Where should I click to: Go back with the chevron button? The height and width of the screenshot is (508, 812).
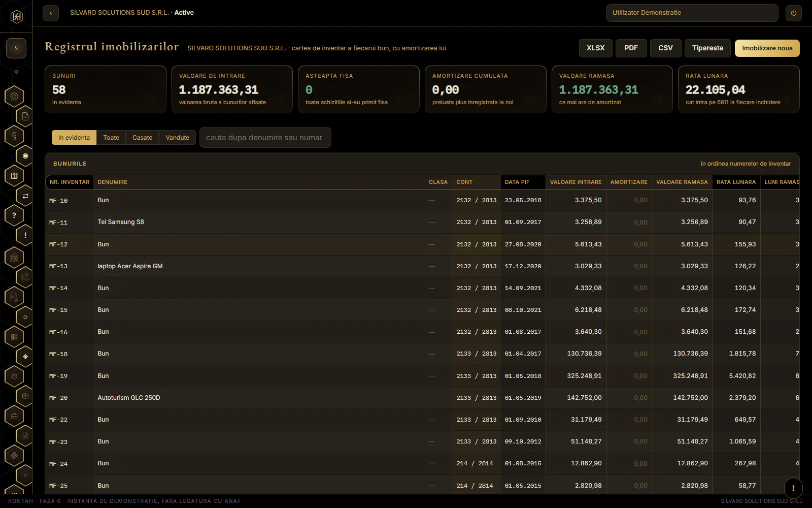(51, 13)
